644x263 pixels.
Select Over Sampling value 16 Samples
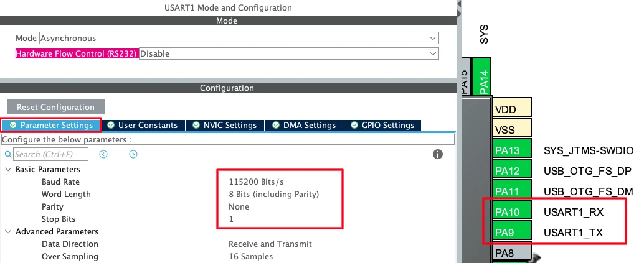point(250,257)
